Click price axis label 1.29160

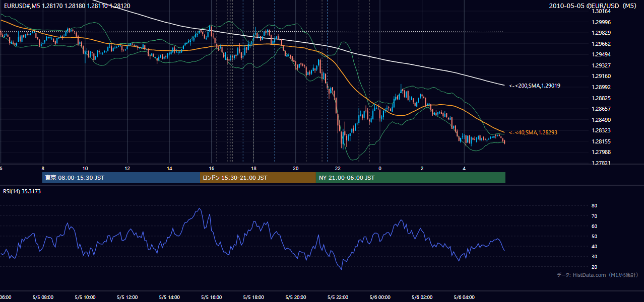point(601,76)
